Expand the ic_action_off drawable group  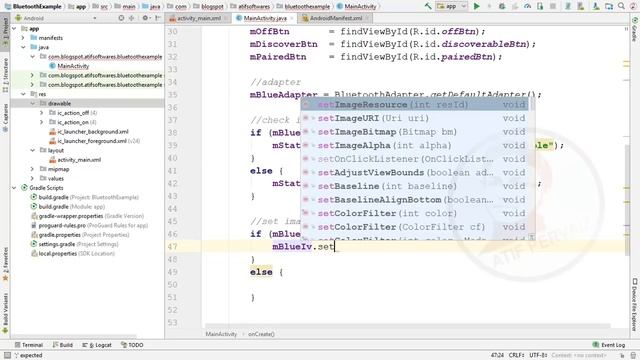[42, 113]
